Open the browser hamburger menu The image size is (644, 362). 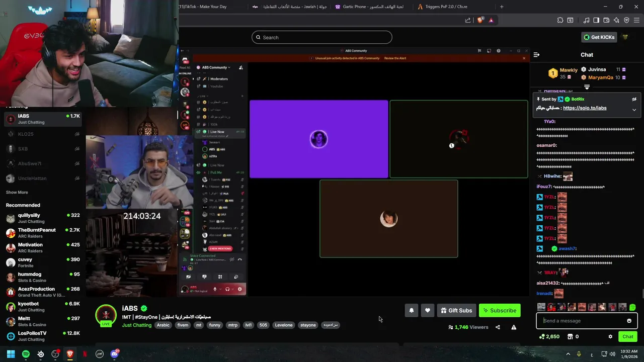637,20
